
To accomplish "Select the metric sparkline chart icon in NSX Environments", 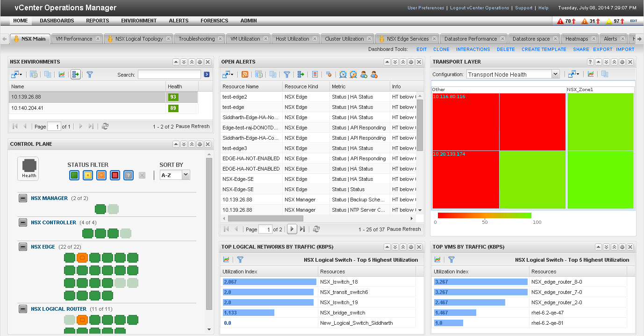I will (62, 74).
